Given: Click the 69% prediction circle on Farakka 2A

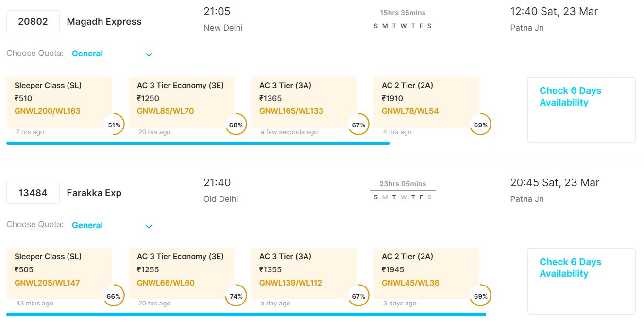Looking at the screenshot, I should coord(481,296).
